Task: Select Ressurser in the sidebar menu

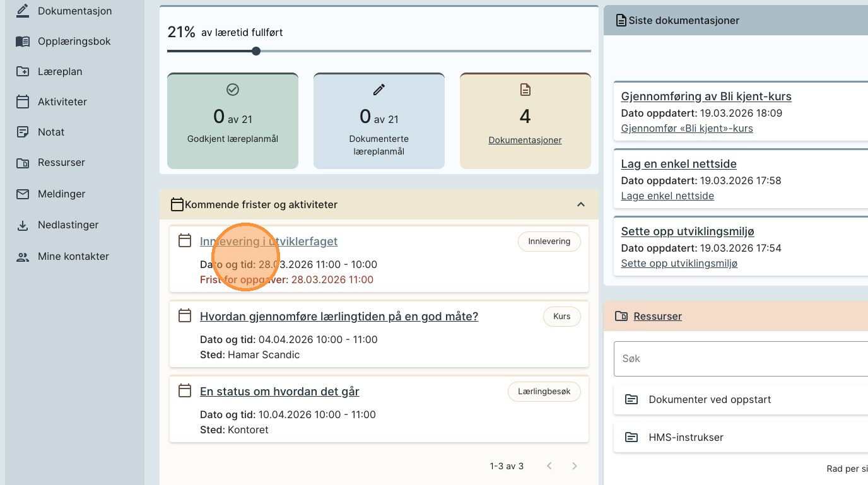Action: click(61, 162)
